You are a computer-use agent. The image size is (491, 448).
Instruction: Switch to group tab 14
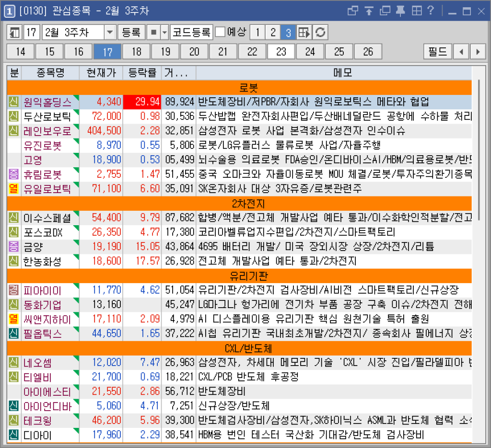point(21,52)
